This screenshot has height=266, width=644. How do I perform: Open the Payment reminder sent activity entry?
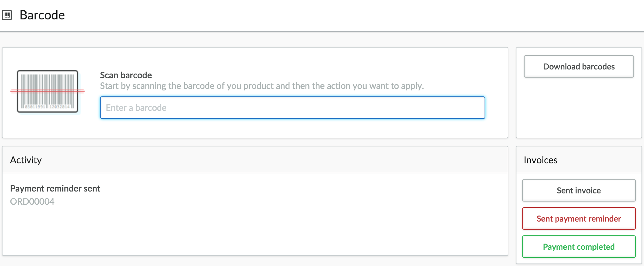point(55,188)
